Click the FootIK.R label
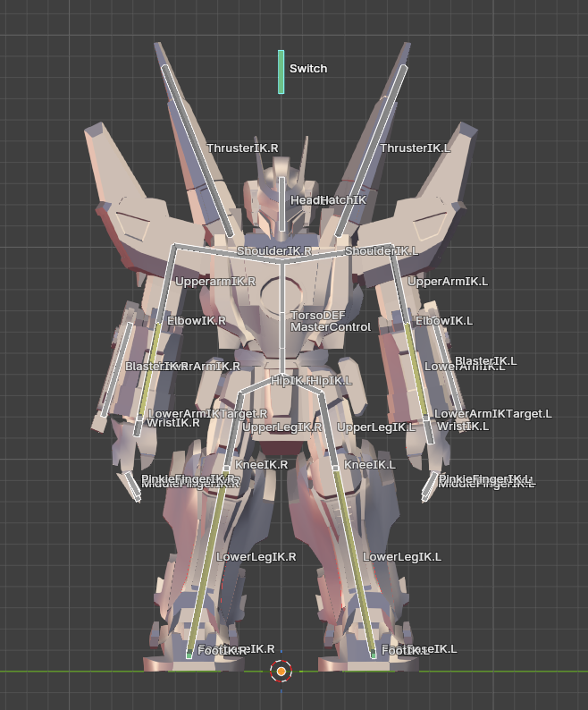This screenshot has height=710, width=588. 223,651
